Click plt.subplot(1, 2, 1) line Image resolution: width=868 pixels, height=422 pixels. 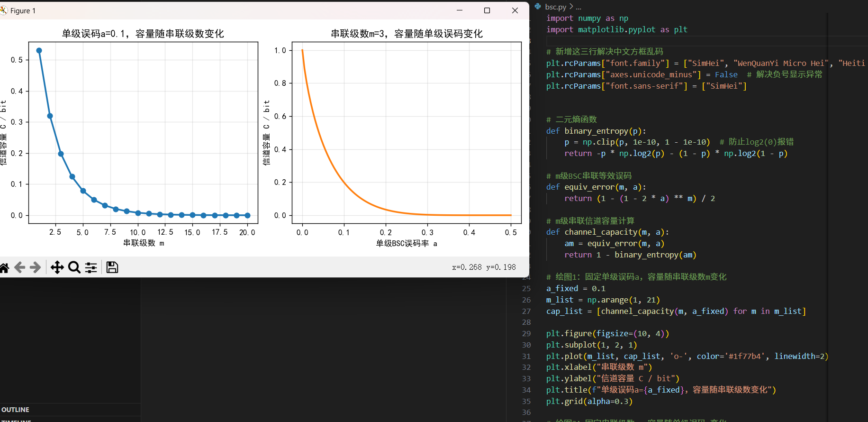pyautogui.click(x=591, y=345)
